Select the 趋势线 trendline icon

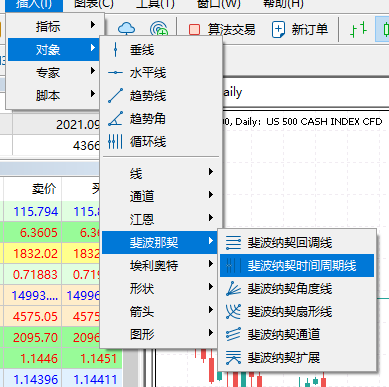pyautogui.click(x=115, y=96)
